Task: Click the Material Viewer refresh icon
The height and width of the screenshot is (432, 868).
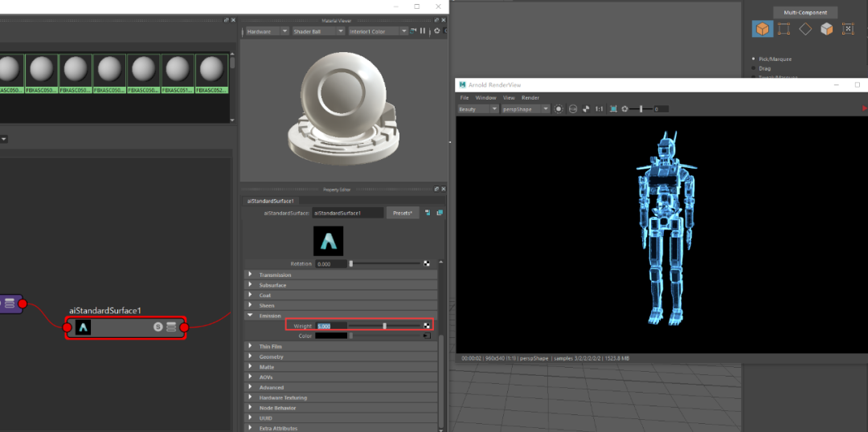Action: (413, 31)
